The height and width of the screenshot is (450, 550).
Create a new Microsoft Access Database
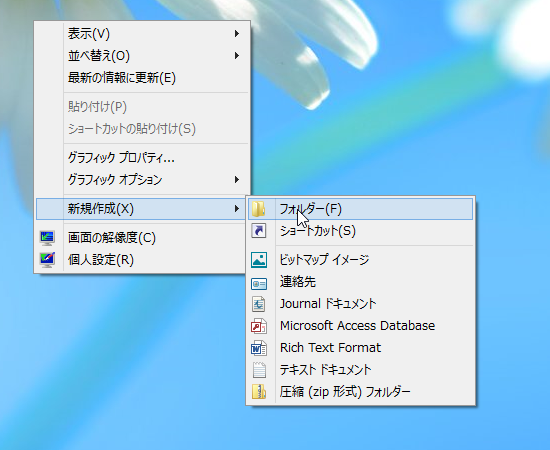[360, 326]
